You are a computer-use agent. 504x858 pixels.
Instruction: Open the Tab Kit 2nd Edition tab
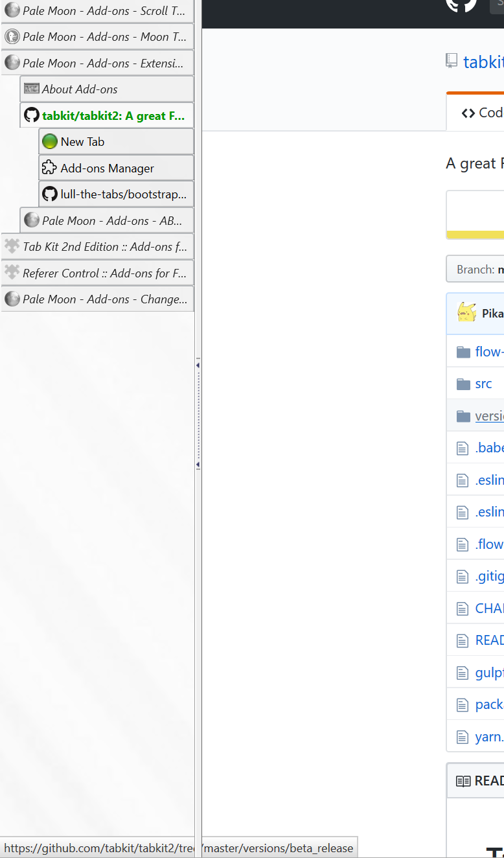97,247
